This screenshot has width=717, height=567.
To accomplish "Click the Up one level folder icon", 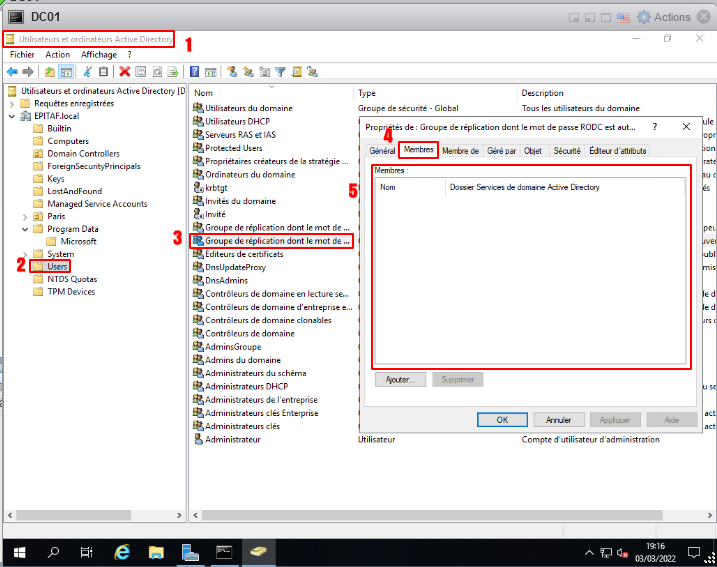I will 47,72.
